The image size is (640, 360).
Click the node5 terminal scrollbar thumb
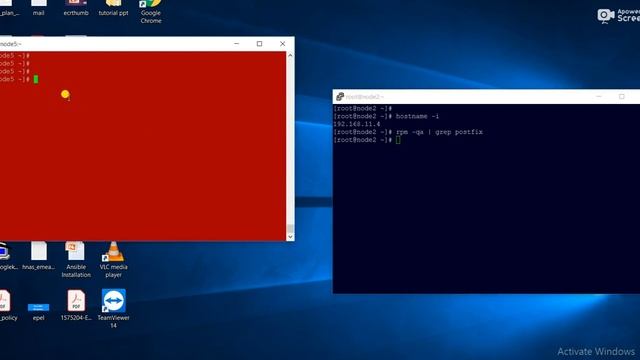click(290, 228)
